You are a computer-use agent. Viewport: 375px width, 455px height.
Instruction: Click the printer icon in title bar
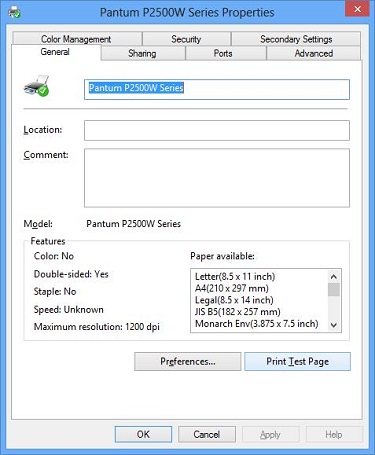[14, 13]
